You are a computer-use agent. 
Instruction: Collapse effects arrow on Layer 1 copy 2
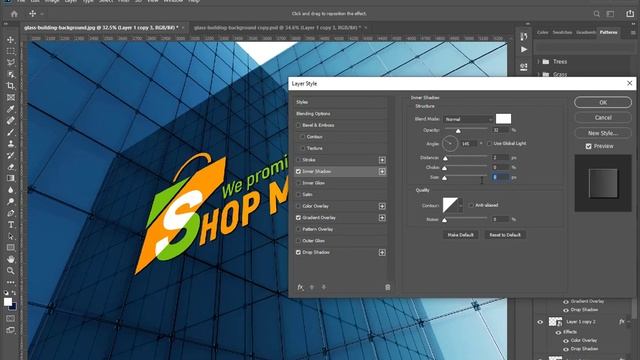(629, 322)
